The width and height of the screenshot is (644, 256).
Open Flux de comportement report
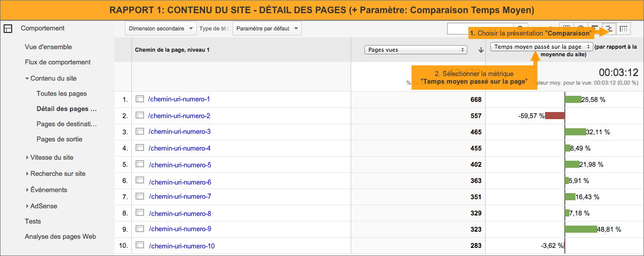pos(58,62)
